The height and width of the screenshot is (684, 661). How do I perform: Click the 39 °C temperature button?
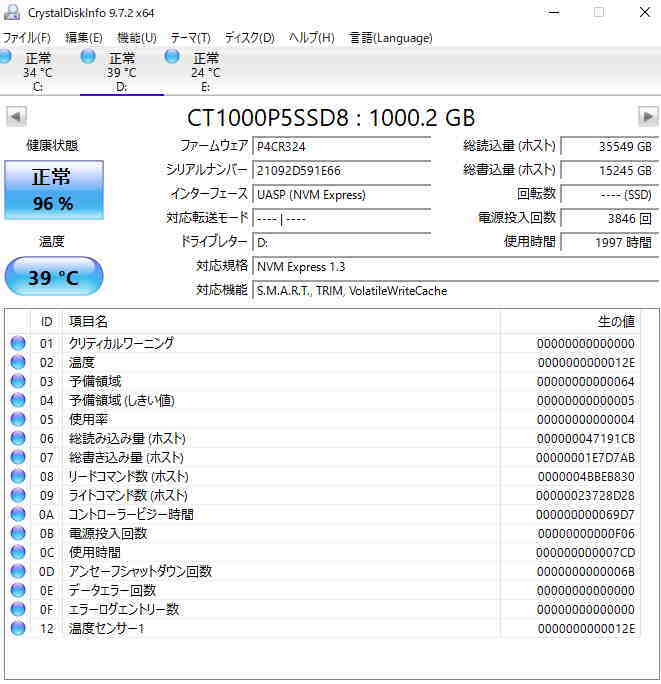[x=54, y=277]
